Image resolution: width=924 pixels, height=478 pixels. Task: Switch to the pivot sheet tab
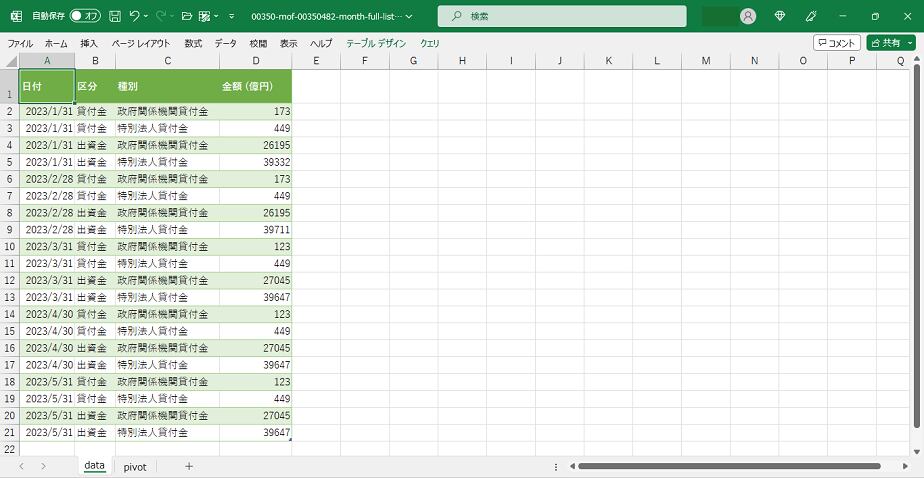[135, 466]
